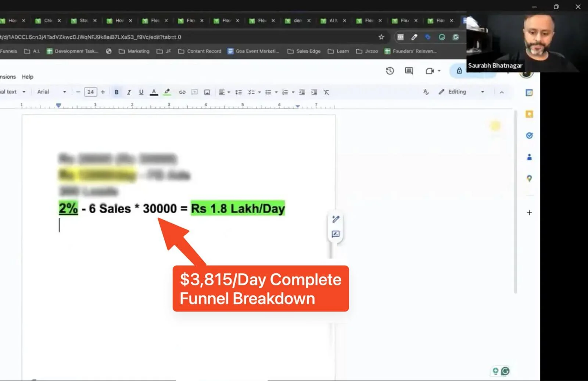Open the Help menu
Screen dimensions: 588x381
tap(28, 76)
